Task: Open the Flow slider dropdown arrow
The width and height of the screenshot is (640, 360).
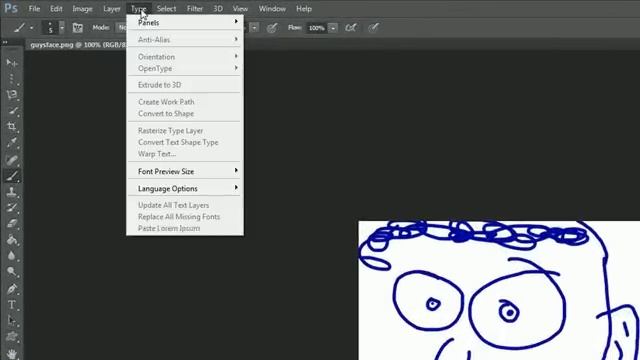Action: click(x=333, y=28)
